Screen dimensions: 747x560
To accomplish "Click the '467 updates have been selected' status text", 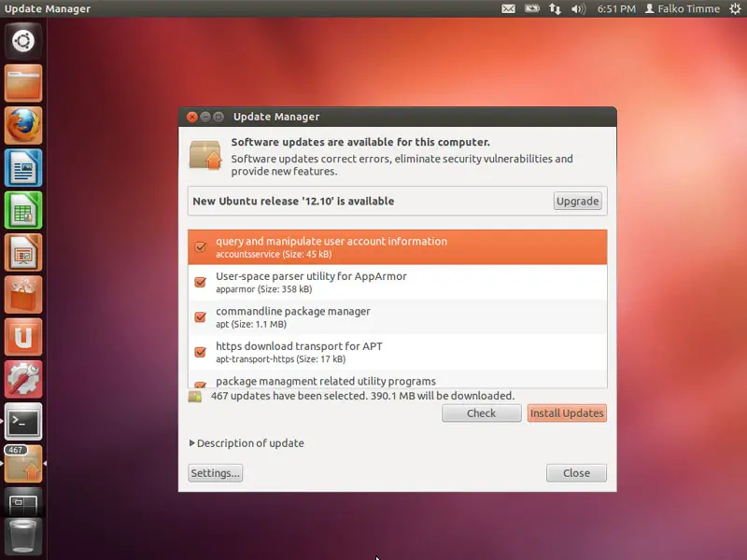I will (362, 396).
